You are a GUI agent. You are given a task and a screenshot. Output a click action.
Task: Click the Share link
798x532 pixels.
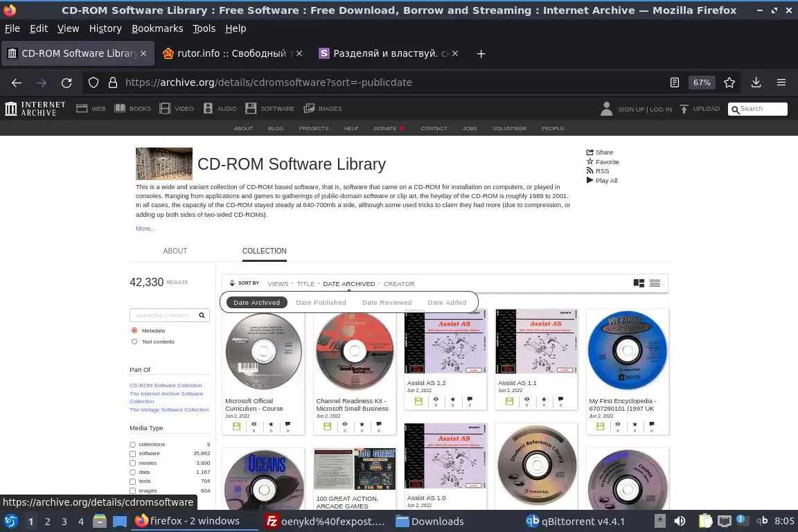click(x=599, y=152)
